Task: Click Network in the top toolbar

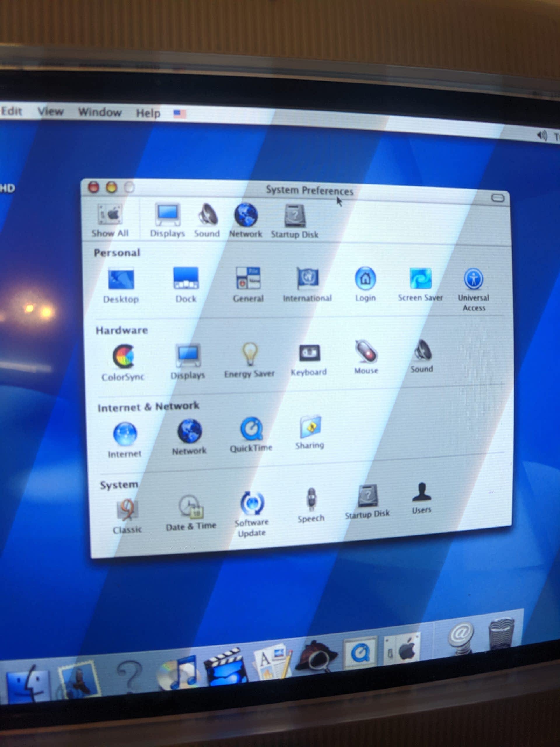Action: 246,215
